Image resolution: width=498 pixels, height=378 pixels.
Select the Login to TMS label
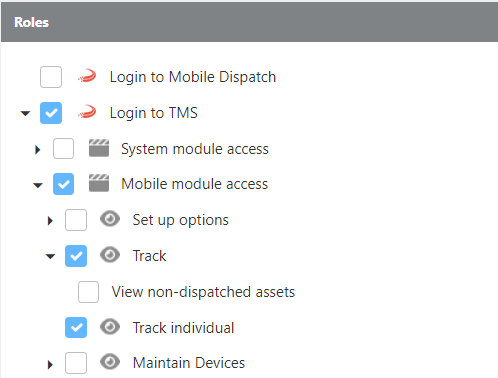tap(154, 113)
